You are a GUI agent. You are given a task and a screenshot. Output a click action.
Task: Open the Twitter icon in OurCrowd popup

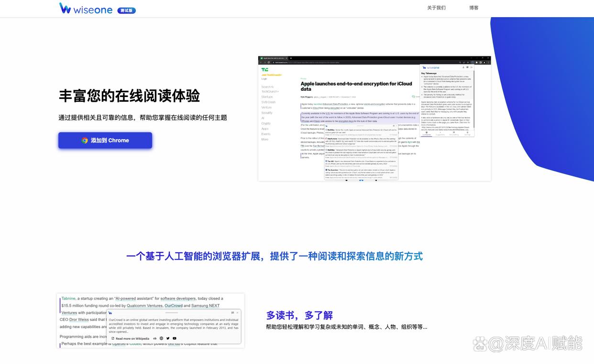click(x=168, y=338)
